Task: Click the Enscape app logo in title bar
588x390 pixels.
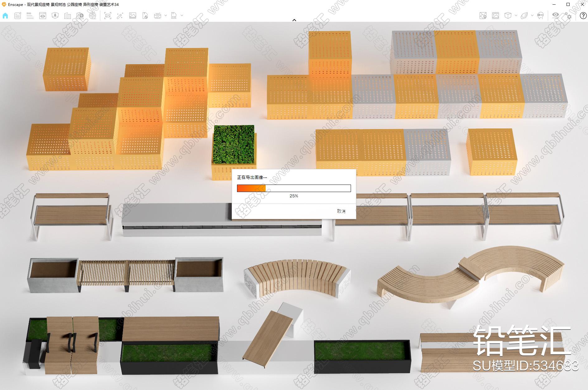Action: tap(4, 4)
